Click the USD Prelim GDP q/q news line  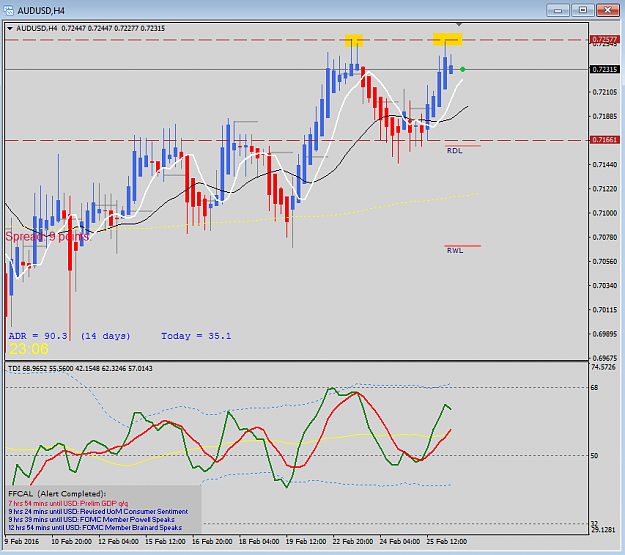tap(68, 504)
